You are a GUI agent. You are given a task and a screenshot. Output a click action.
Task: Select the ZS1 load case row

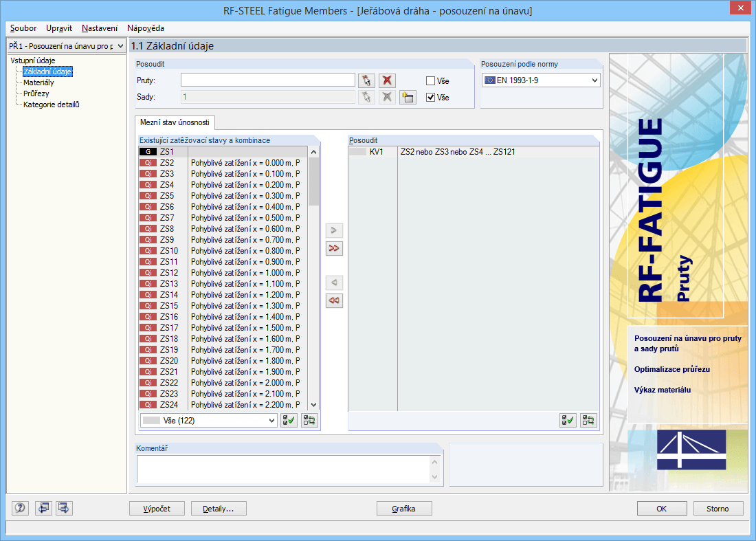(x=223, y=152)
